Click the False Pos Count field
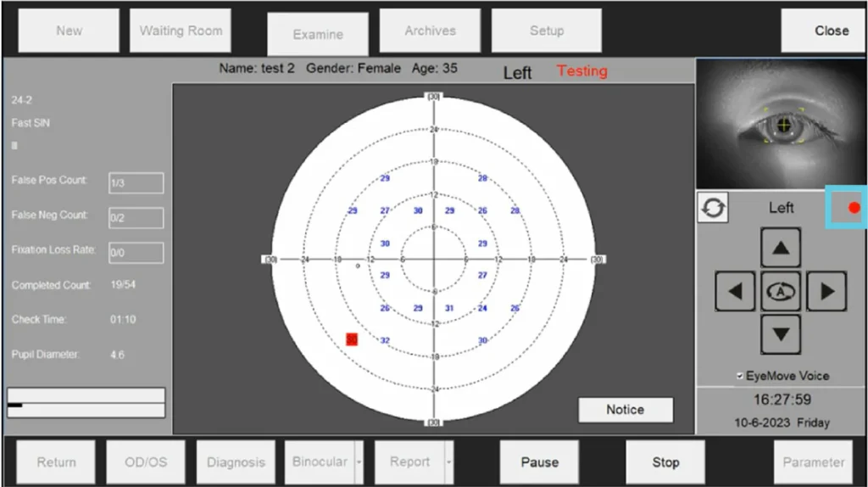The height and width of the screenshot is (487, 868). 136,182
